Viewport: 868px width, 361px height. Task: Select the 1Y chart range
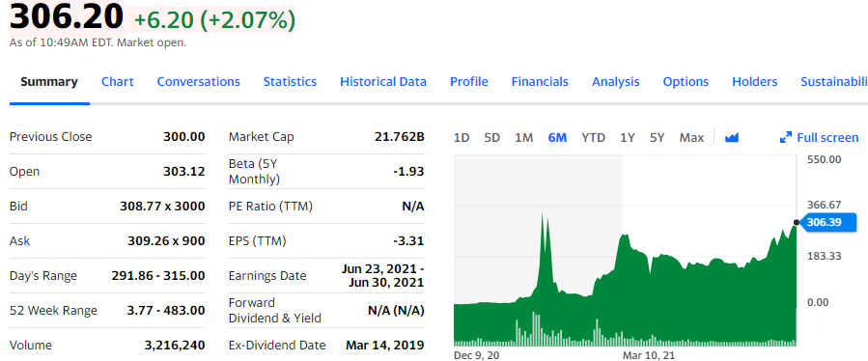[628, 137]
